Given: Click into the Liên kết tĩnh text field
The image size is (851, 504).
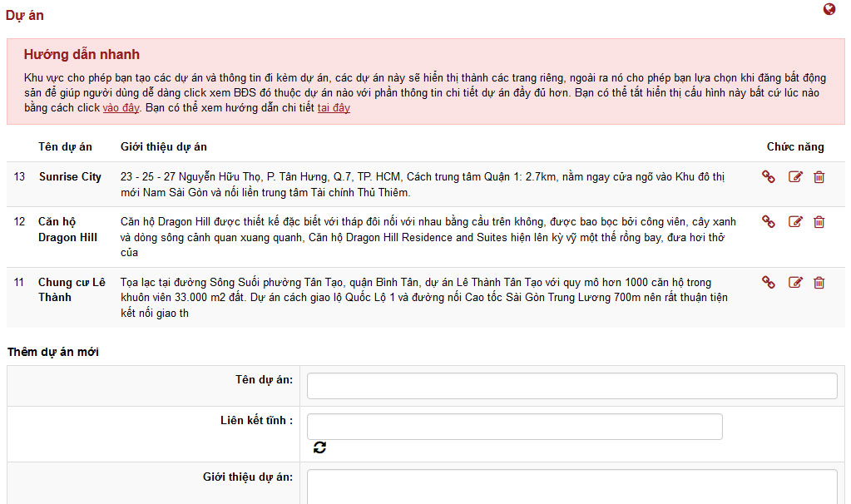Looking at the screenshot, I should coord(514,427).
